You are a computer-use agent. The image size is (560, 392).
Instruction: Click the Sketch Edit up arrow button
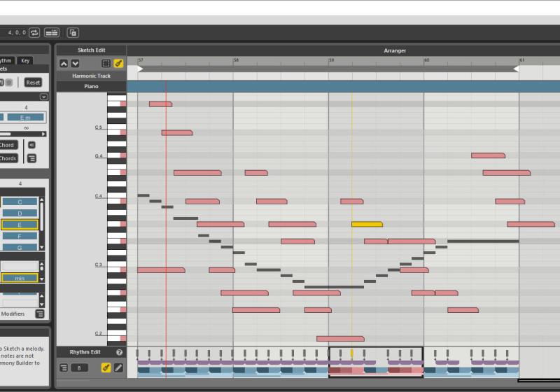64,64
